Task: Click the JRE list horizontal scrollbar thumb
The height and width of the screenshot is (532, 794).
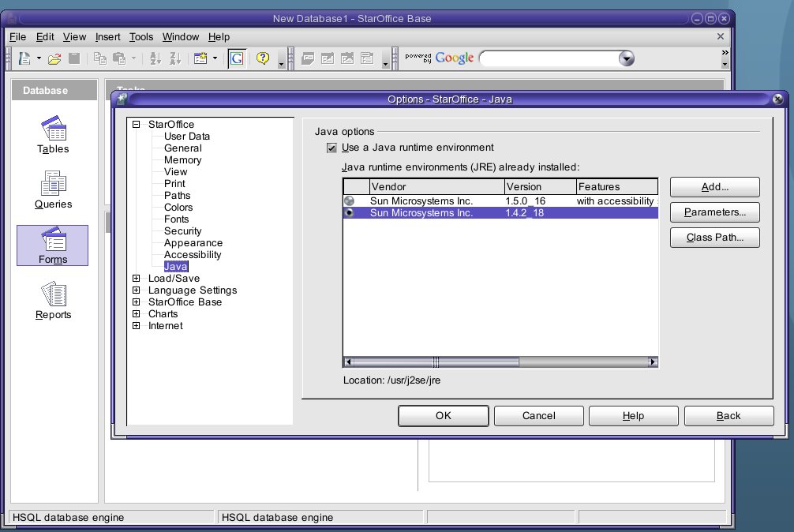Action: 436,362
